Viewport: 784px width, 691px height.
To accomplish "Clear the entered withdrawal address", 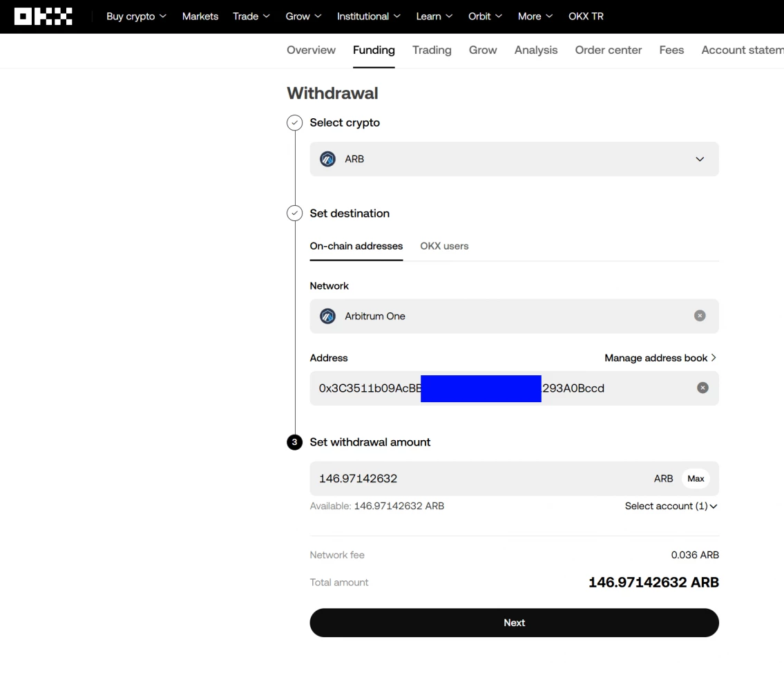I will (x=702, y=388).
